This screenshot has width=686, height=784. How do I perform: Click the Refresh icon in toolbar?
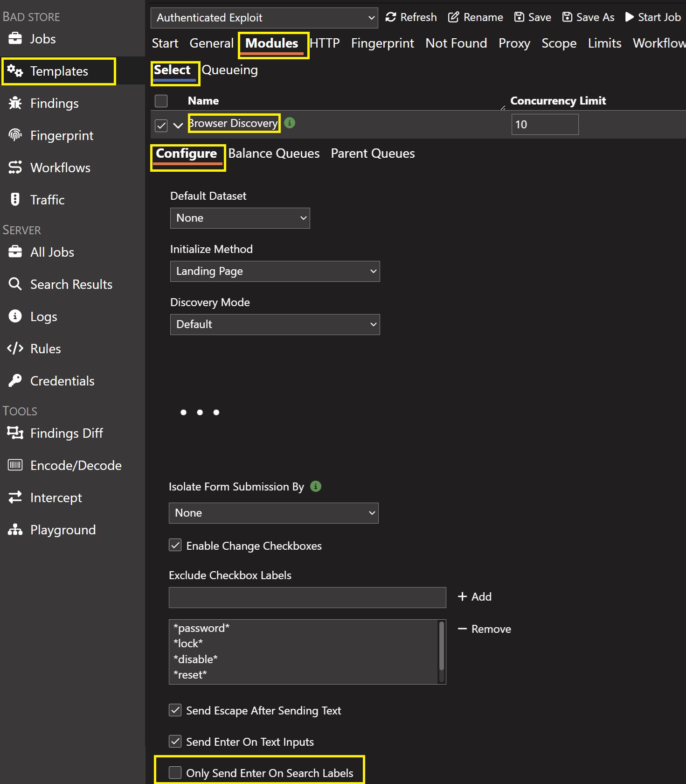click(391, 17)
